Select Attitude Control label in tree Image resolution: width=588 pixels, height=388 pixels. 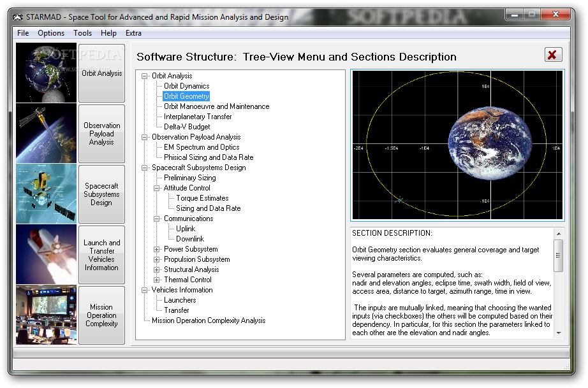(x=187, y=188)
